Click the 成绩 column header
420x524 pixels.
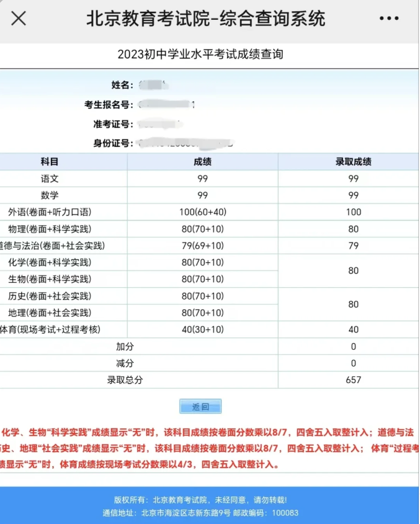point(202,162)
